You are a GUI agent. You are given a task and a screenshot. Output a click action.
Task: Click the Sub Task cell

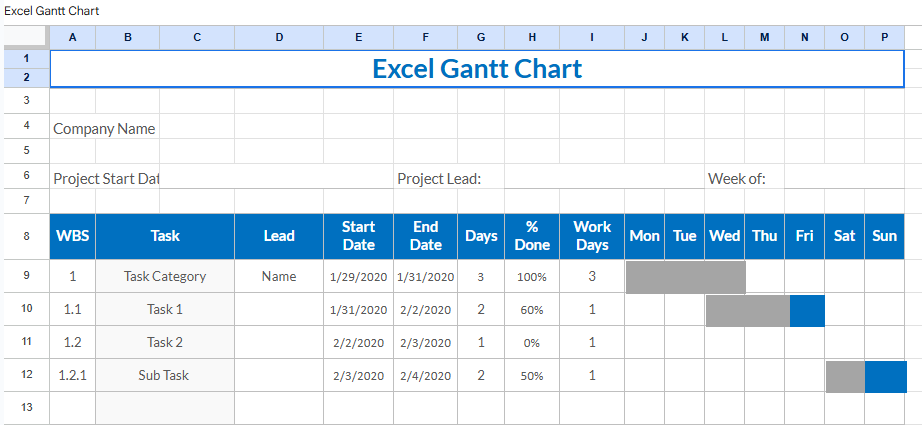(165, 375)
